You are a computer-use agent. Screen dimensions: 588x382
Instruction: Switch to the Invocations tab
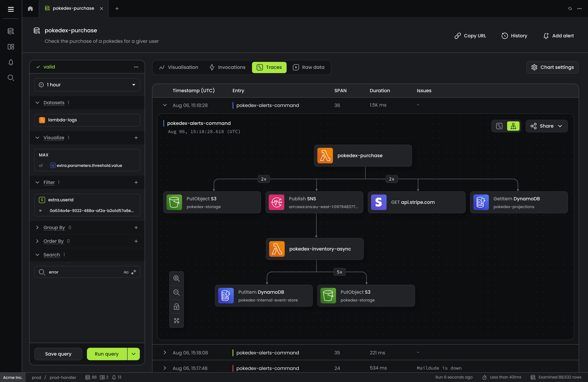click(227, 67)
